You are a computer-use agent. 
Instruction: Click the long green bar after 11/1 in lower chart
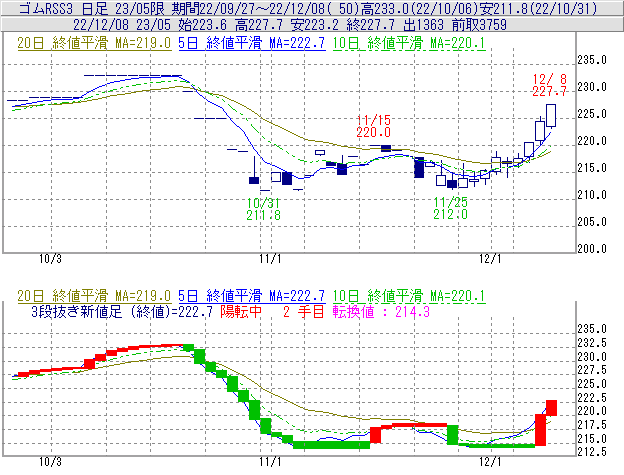coord(332,445)
